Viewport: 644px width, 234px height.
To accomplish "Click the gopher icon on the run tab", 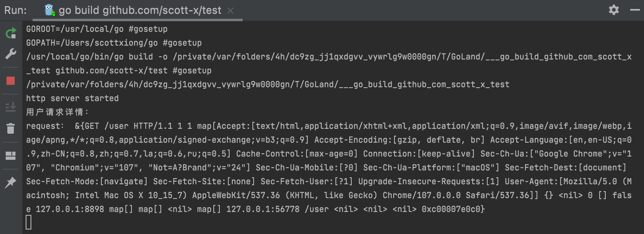I will tap(50, 10).
